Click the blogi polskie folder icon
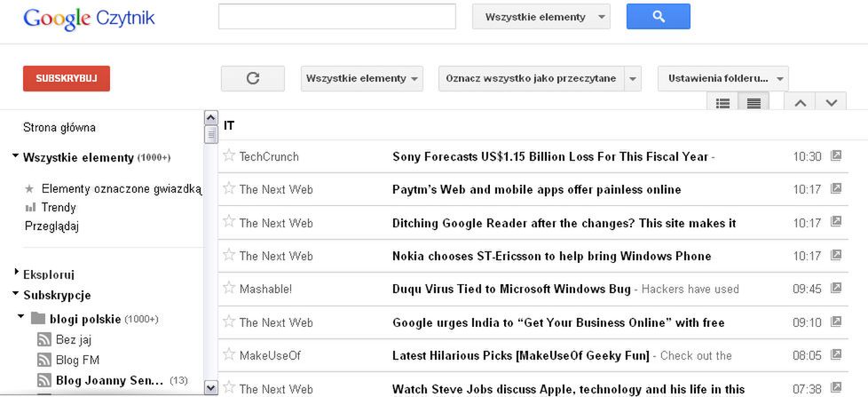Viewport: 868px width, 397px height. 37,318
